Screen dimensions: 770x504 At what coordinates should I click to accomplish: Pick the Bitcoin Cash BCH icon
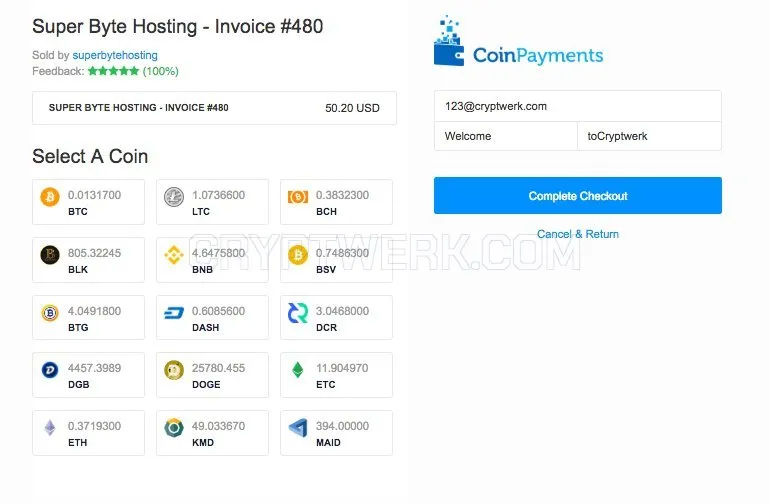coord(298,196)
